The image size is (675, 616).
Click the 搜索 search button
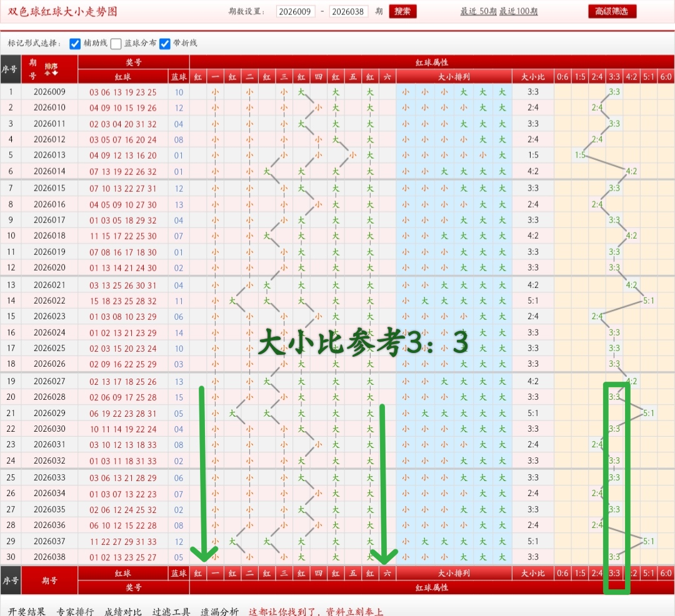pos(402,11)
